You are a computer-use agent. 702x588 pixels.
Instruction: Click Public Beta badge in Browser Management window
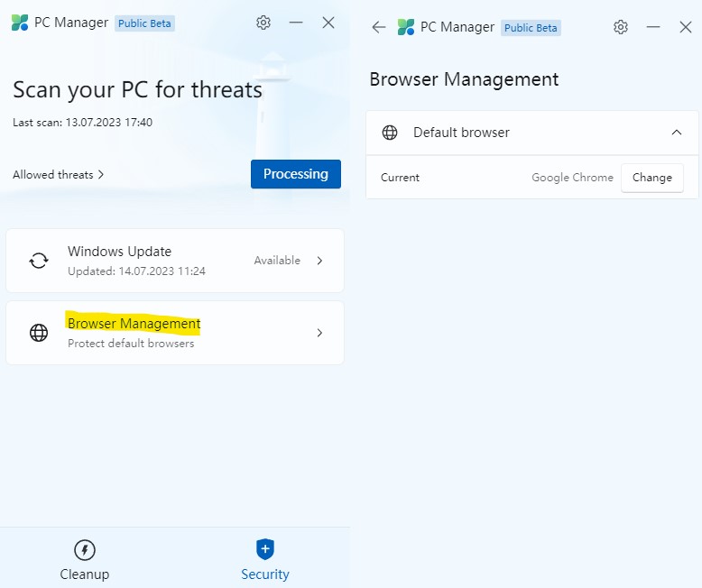531,28
